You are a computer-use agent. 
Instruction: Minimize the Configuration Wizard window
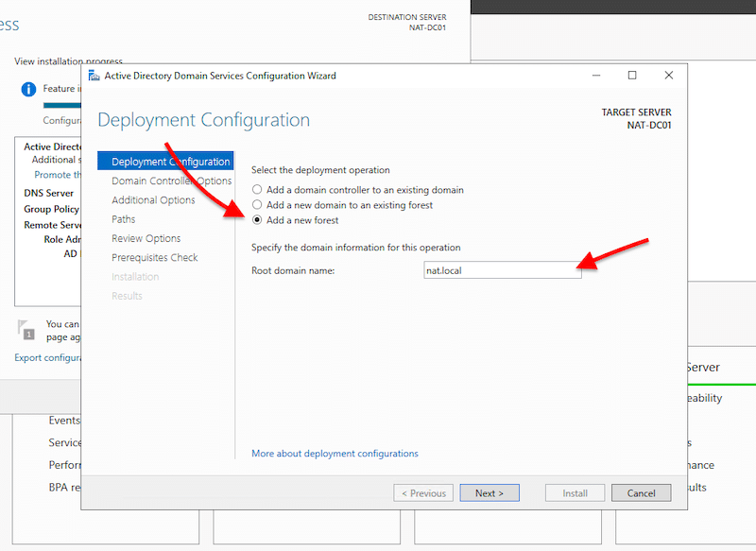click(596, 76)
